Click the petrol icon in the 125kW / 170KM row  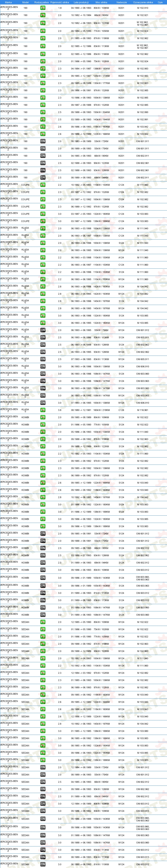click(43, 76)
